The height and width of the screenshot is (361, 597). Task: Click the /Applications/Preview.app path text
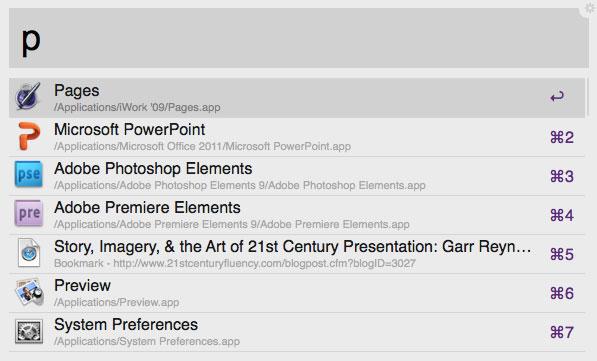point(117,302)
